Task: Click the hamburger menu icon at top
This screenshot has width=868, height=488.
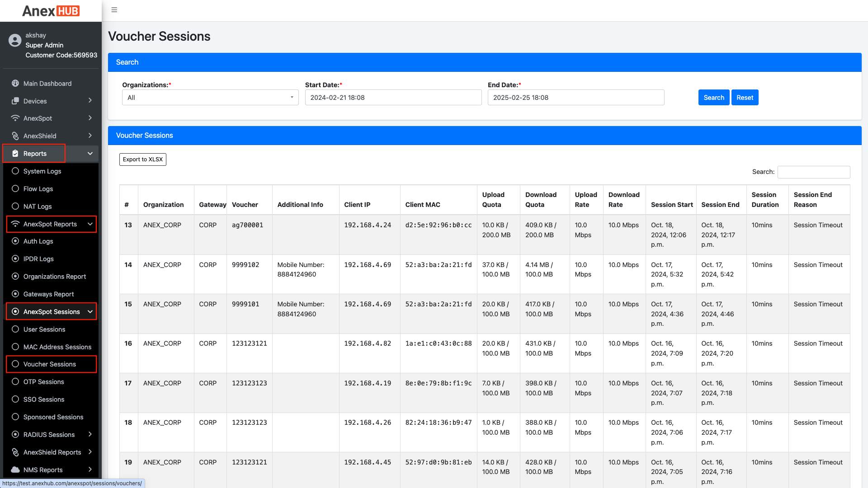Action: click(114, 9)
